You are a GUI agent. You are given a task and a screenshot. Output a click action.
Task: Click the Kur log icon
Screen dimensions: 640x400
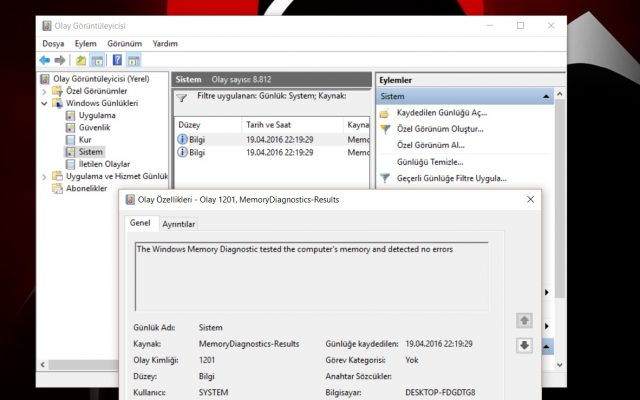click(x=71, y=140)
